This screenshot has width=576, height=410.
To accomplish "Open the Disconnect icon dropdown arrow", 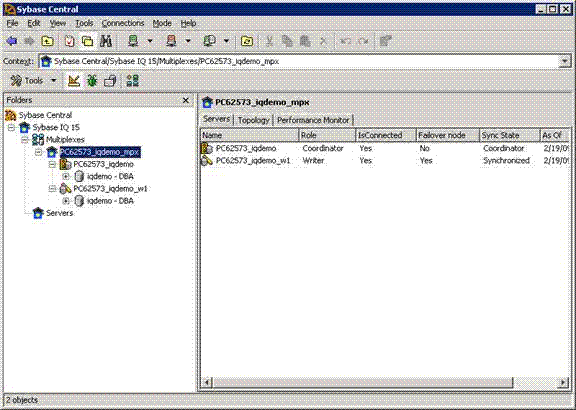I will point(188,41).
